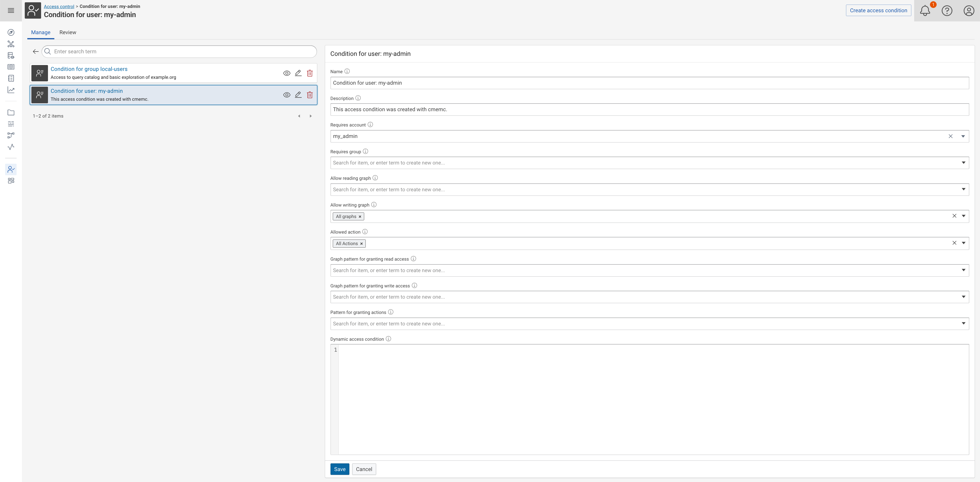Open the Explore compass tool in the sidebar

(11, 32)
